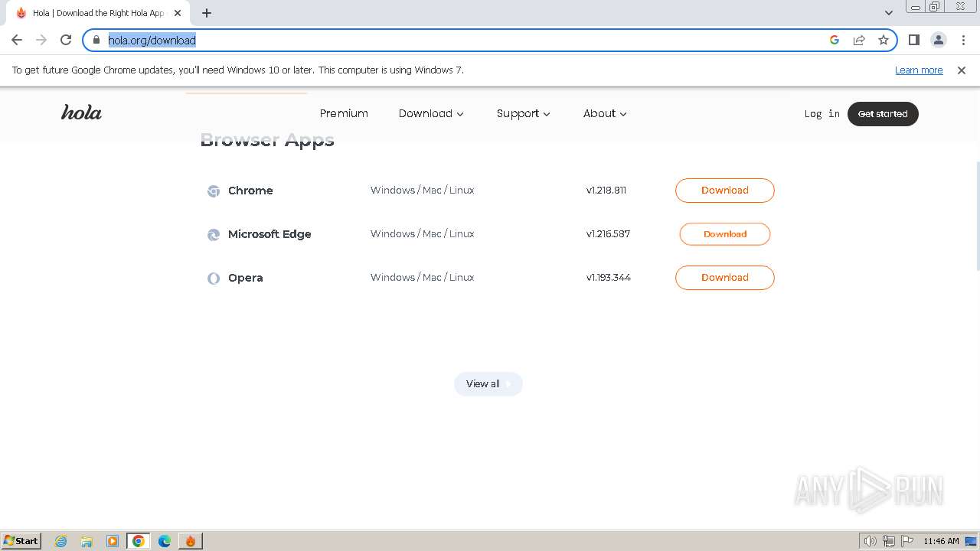Open File Explorer from the taskbar
This screenshot has width=980, height=551.
click(87, 541)
